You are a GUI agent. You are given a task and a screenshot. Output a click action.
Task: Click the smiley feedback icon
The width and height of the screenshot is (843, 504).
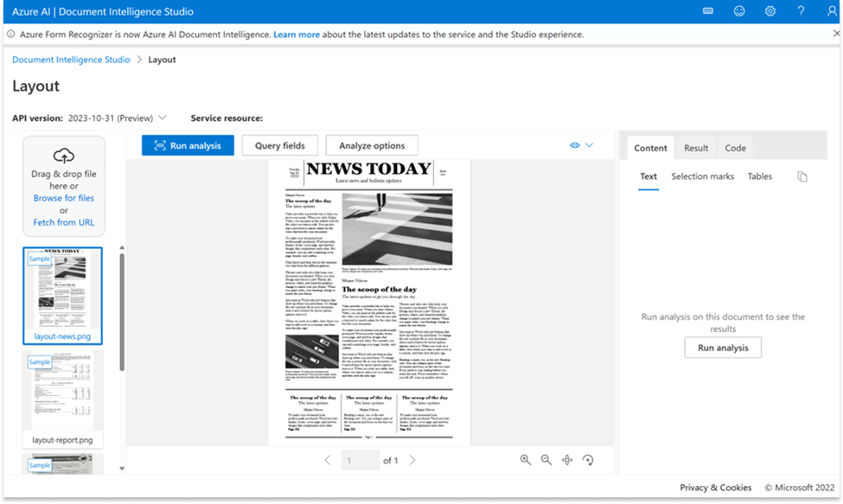click(739, 11)
